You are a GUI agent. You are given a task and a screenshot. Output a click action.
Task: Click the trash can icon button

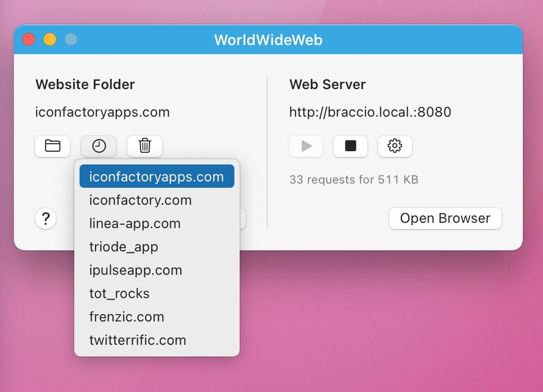[x=144, y=146]
